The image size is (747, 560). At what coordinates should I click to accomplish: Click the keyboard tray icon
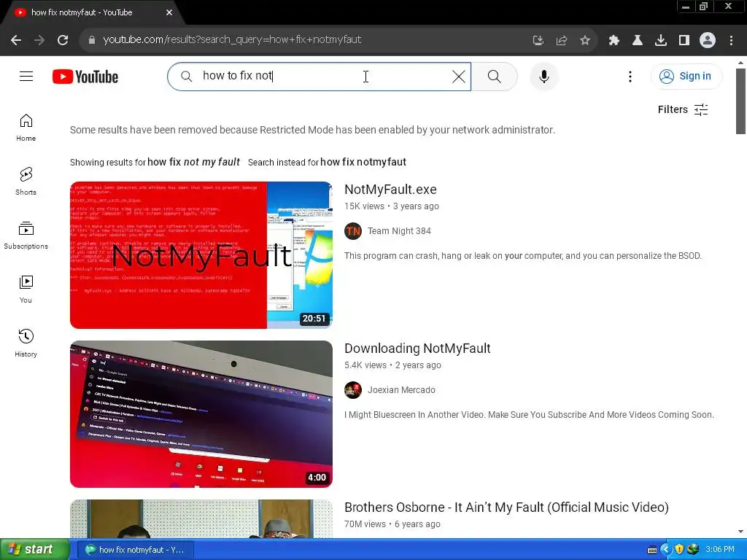tap(651, 550)
